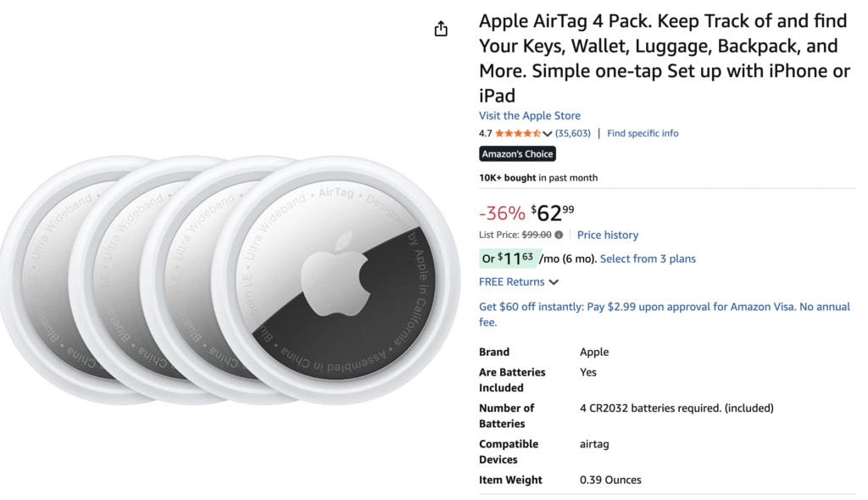Image resolution: width=868 pixels, height=500 pixels.
Task: Click Select from 3 plans
Action: (648, 258)
